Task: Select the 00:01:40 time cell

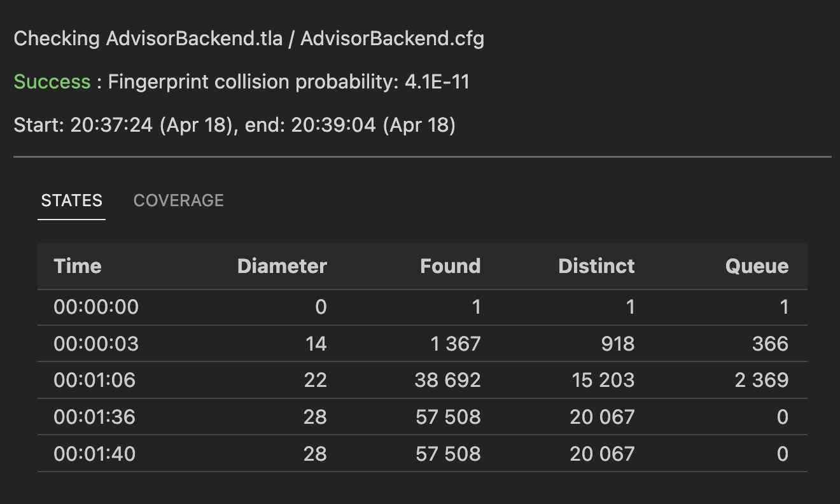Action: point(94,454)
